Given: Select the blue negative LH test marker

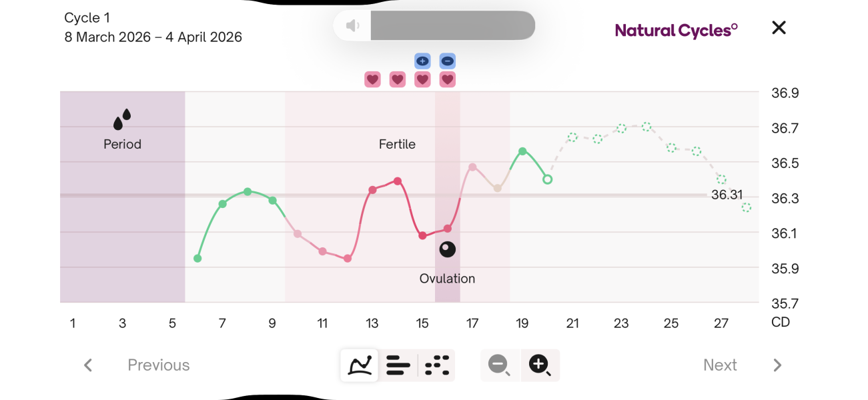Looking at the screenshot, I should pyautogui.click(x=447, y=61).
